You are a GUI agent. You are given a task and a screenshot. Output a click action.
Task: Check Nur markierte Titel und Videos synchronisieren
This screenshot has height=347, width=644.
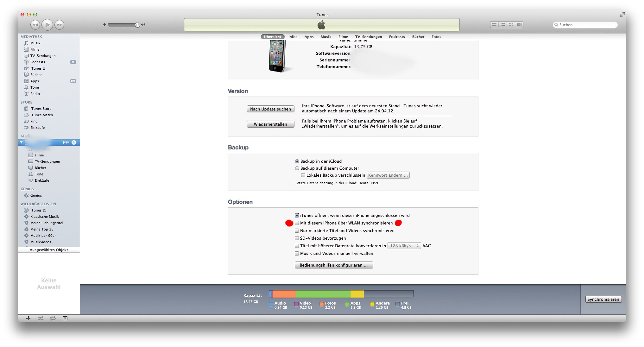click(x=297, y=230)
